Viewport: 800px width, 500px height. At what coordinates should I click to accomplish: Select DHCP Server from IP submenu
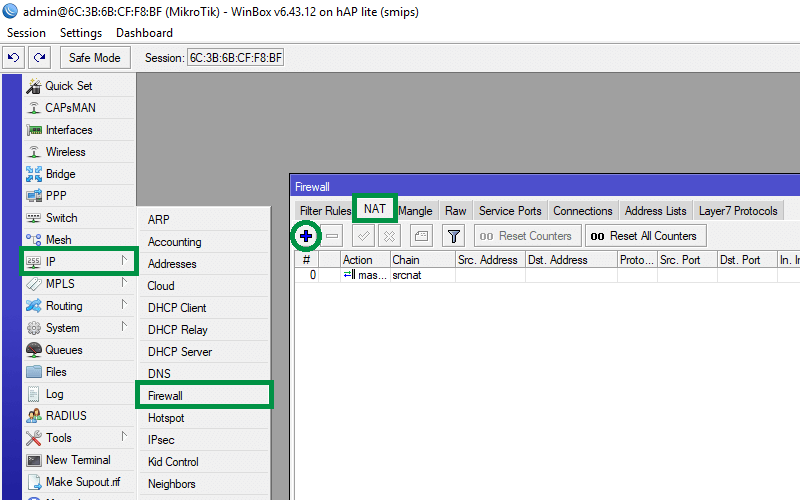point(204,351)
